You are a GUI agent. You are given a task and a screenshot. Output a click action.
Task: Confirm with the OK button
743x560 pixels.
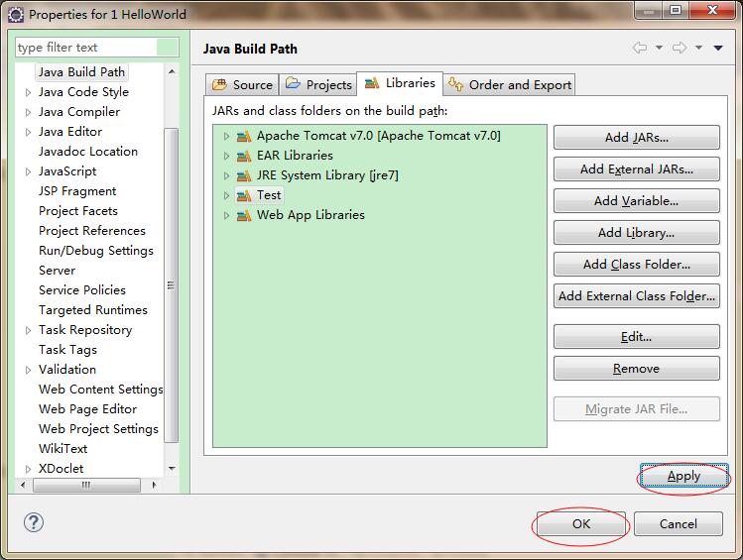pos(581,523)
